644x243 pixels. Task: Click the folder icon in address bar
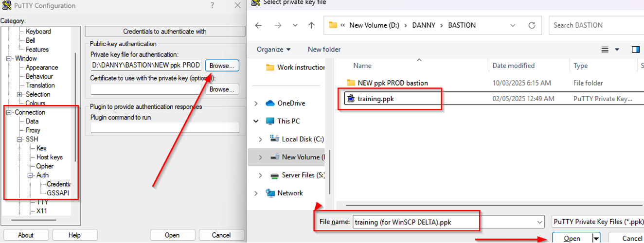point(333,25)
